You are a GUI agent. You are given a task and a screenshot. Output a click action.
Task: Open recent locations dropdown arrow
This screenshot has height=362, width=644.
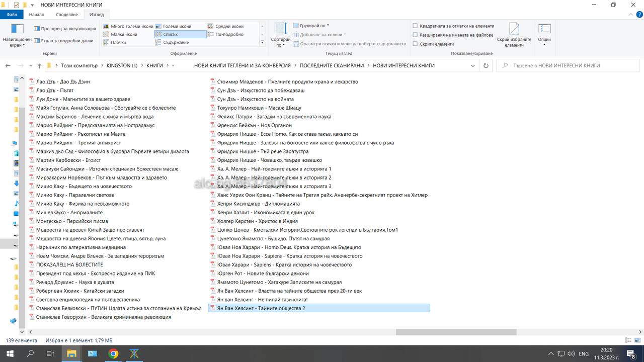(x=30, y=66)
